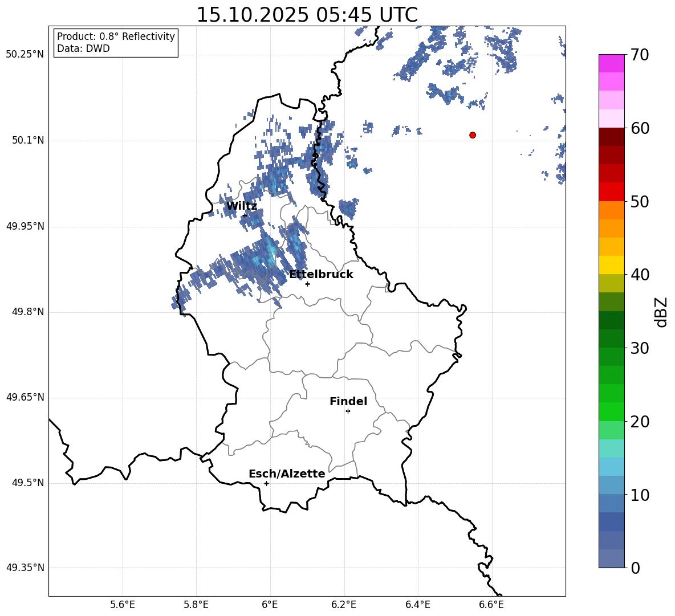Click the title '15.10.2025 05:45 UTC'
Image resolution: width=675 pixels, height=616 pixels.
[307, 15]
